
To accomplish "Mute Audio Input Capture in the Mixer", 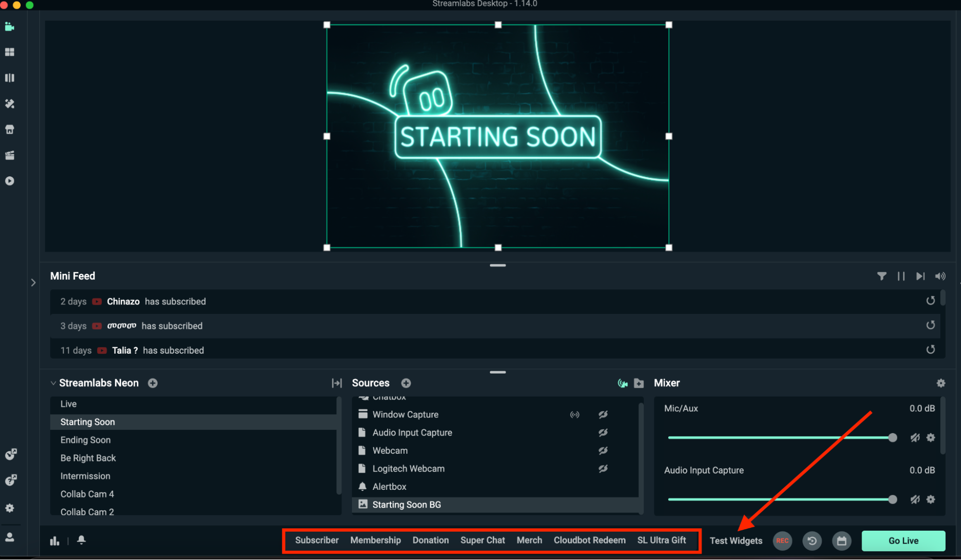I will tap(915, 499).
